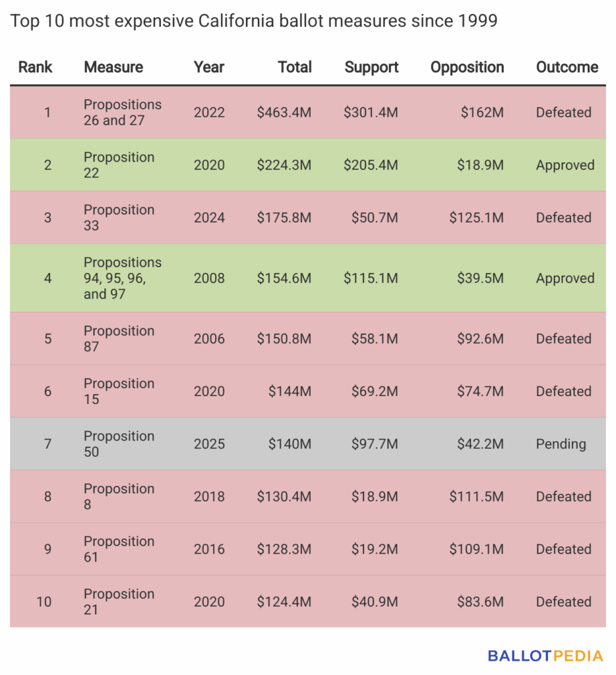Open the Proposition 22 measure
Image resolution: width=616 pixels, height=675 pixels.
pos(119,165)
